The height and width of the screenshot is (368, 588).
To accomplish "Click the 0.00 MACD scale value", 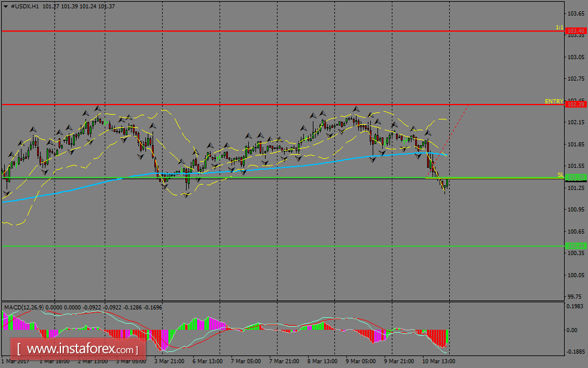I will pos(572,330).
